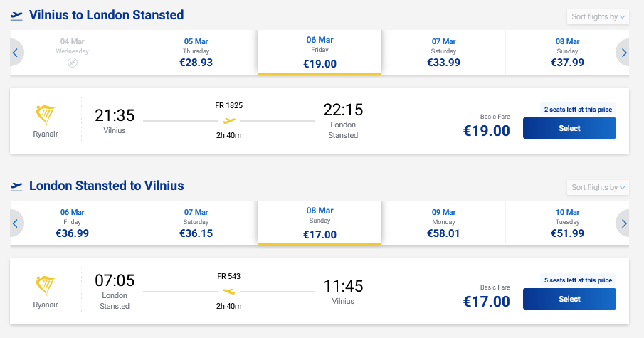
Task: Show later return dates with the right arrow
Action: click(623, 223)
